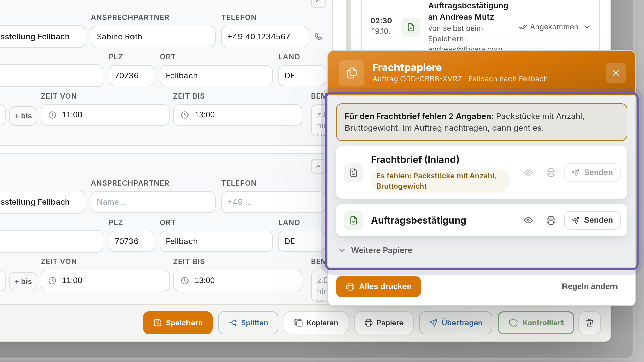Screen dimensions: 644x362
Task: Click the trash delete icon
Action: click(x=589, y=323)
